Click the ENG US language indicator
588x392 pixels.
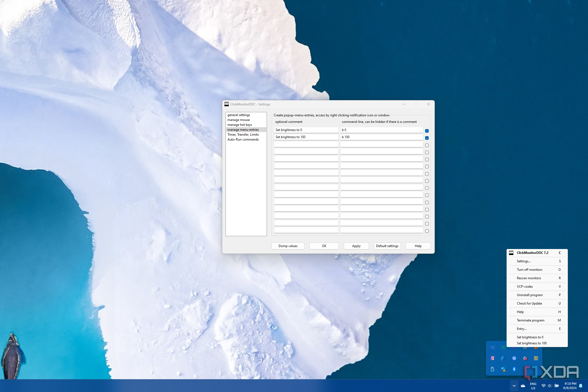click(533, 386)
